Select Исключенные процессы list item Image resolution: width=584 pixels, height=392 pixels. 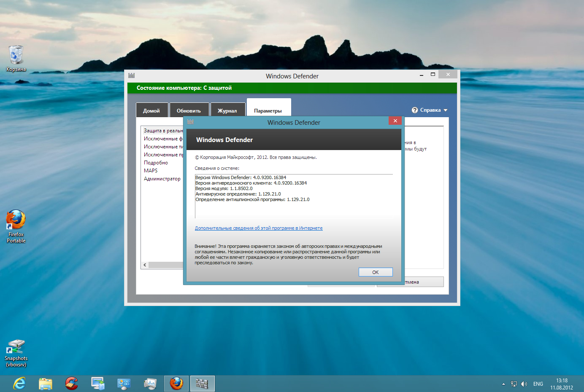pos(163,155)
